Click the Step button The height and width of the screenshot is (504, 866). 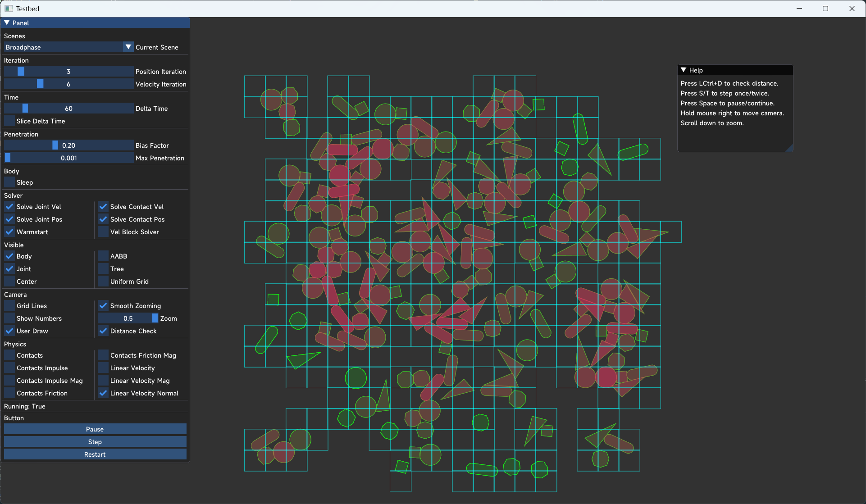[95, 442]
